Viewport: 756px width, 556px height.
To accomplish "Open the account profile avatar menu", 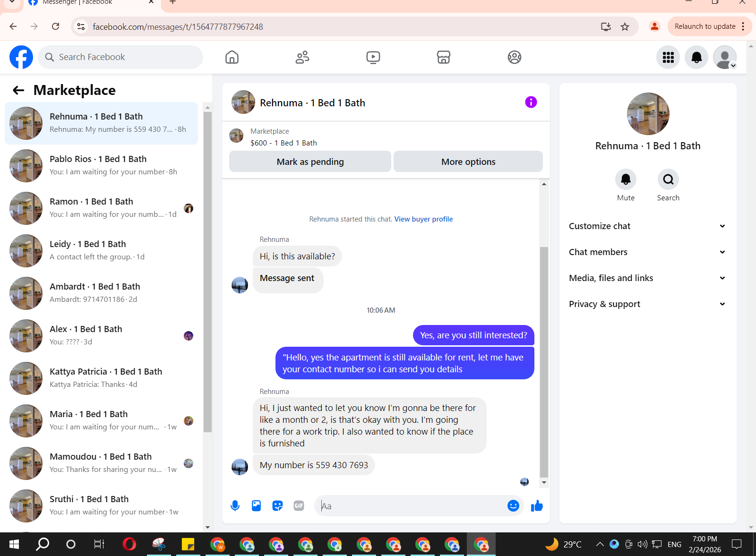I will pyautogui.click(x=725, y=57).
